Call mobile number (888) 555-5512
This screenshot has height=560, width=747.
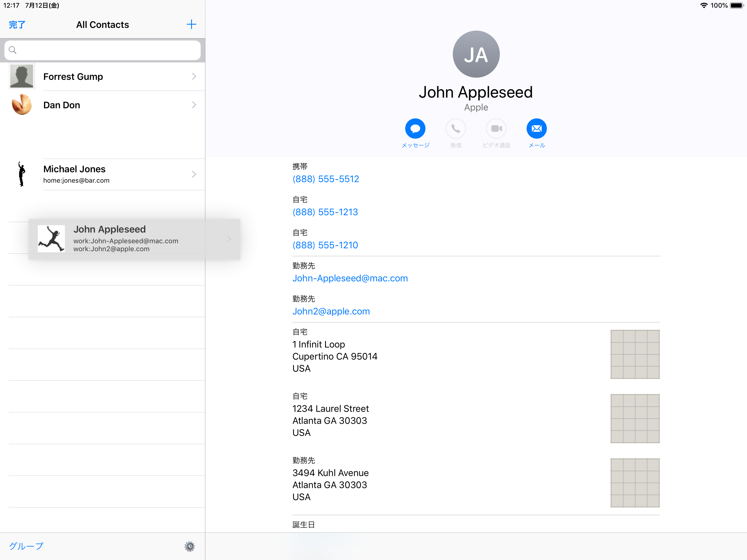coord(326,179)
